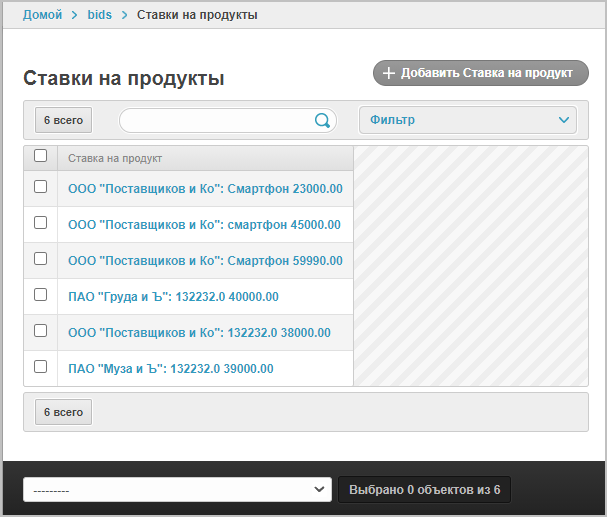
Task: Select the ПАО "Муза и Ъ" row checkbox
Action: (41, 367)
